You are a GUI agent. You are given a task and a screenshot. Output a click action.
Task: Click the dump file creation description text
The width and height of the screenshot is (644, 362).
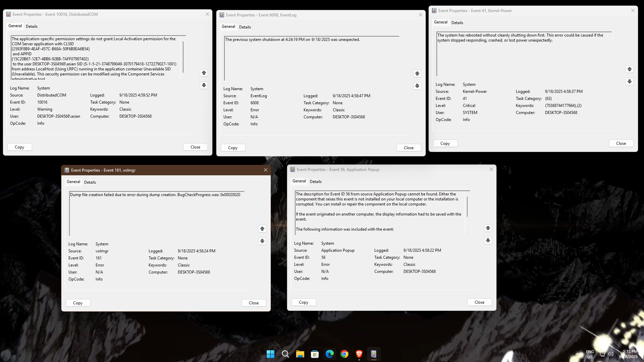[x=155, y=195]
